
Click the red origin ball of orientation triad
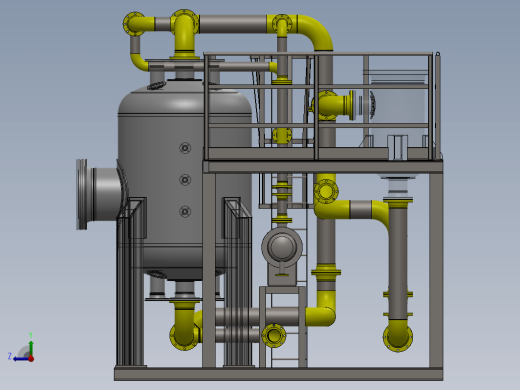(x=31, y=359)
